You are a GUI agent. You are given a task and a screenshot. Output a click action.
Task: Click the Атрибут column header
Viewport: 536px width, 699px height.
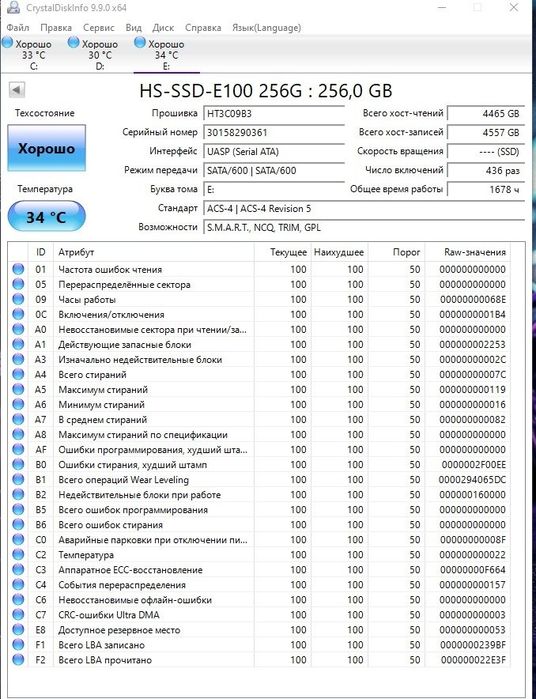click(x=153, y=252)
